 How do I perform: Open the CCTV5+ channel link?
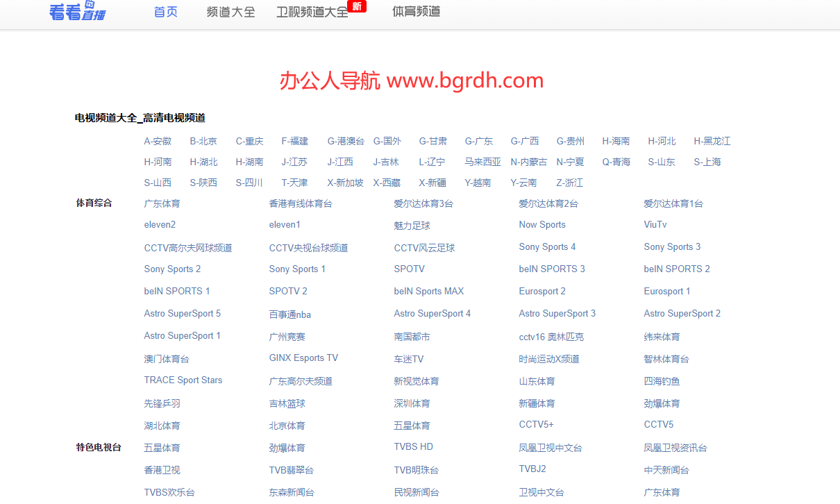(x=537, y=424)
